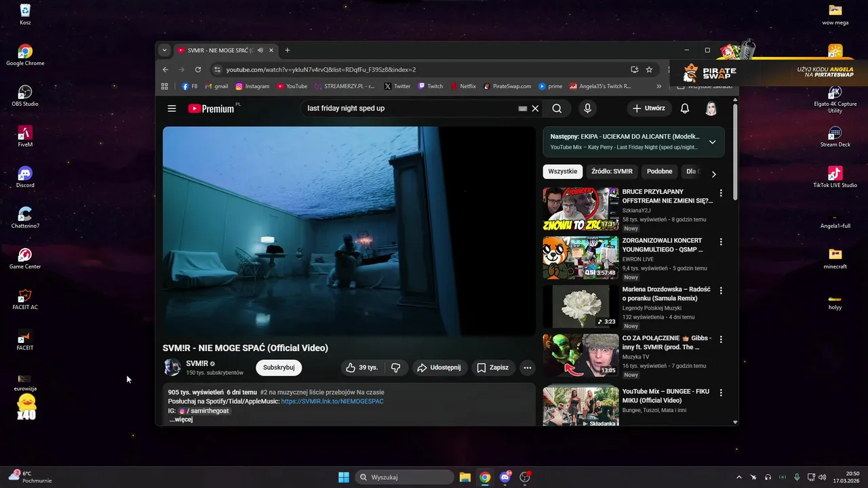Open the Netflix bookmark
The width and height of the screenshot is (868, 488).
click(x=463, y=86)
